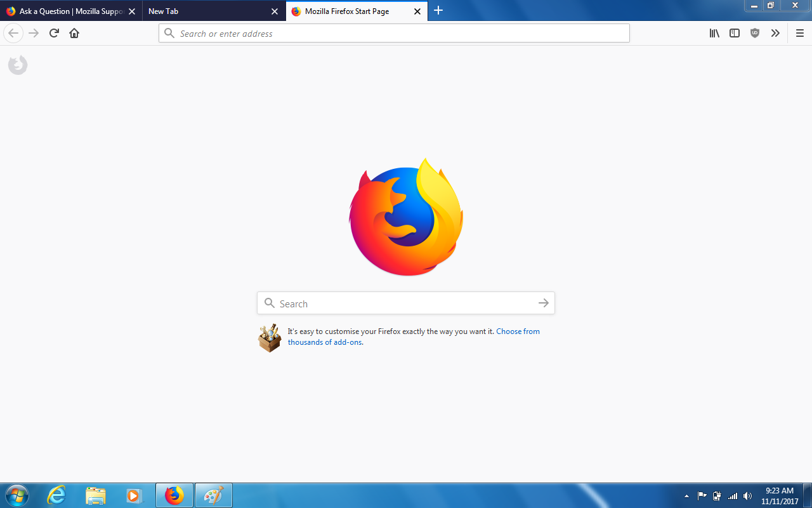This screenshot has width=812, height=508.
Task: Reload the current page
Action: coord(54,33)
